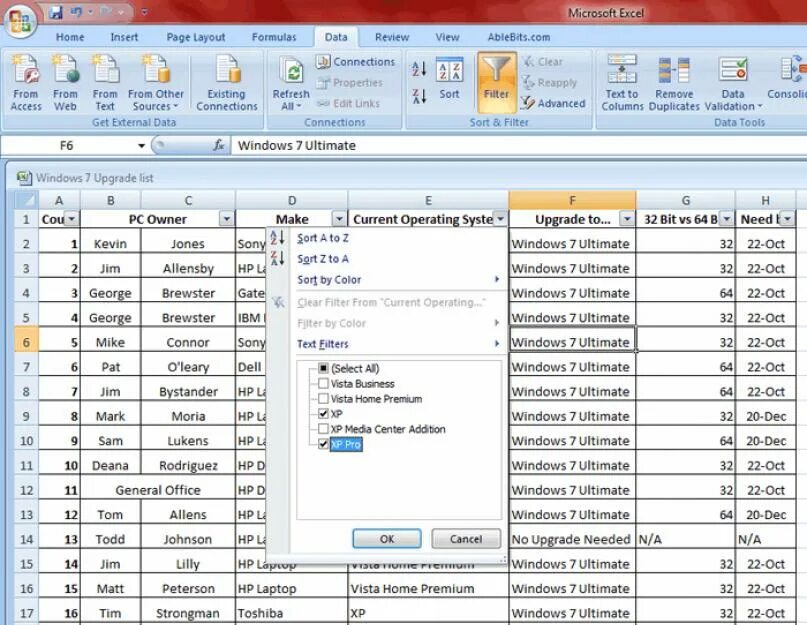
Task: Select column F header
Action: pos(572,200)
